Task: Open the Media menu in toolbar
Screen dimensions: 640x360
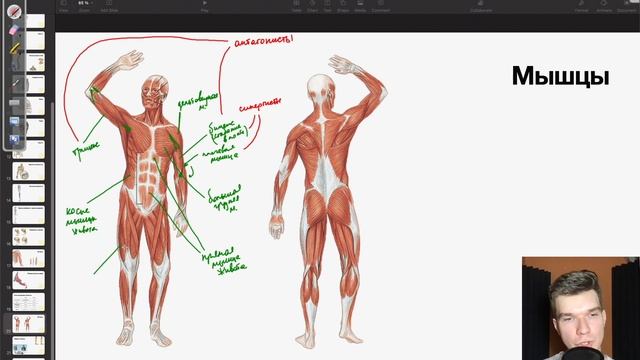Action: pyautogui.click(x=360, y=6)
